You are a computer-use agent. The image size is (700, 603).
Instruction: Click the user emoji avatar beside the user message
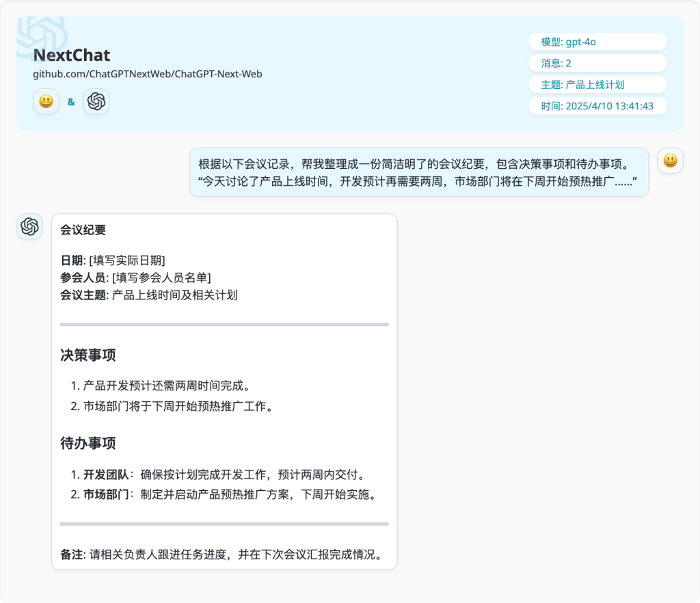click(670, 161)
